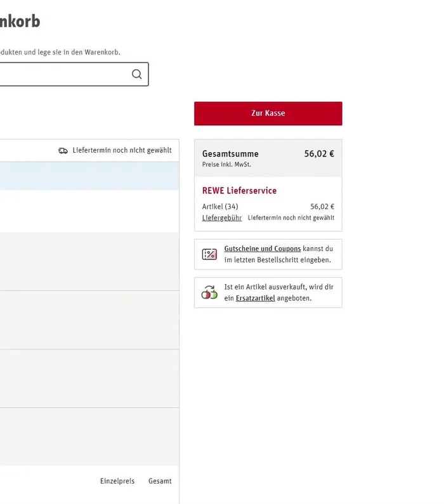Click the Gesamtsumme label

click(x=230, y=154)
